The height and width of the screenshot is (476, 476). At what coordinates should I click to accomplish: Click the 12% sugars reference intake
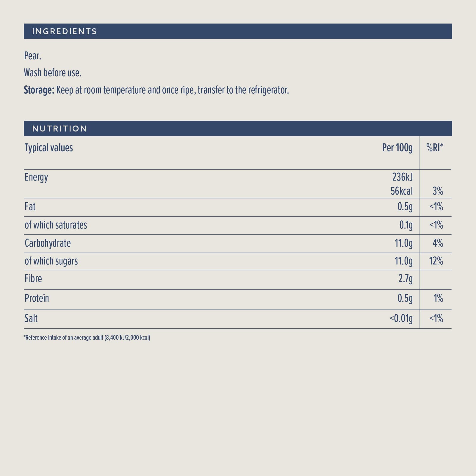[436, 261]
